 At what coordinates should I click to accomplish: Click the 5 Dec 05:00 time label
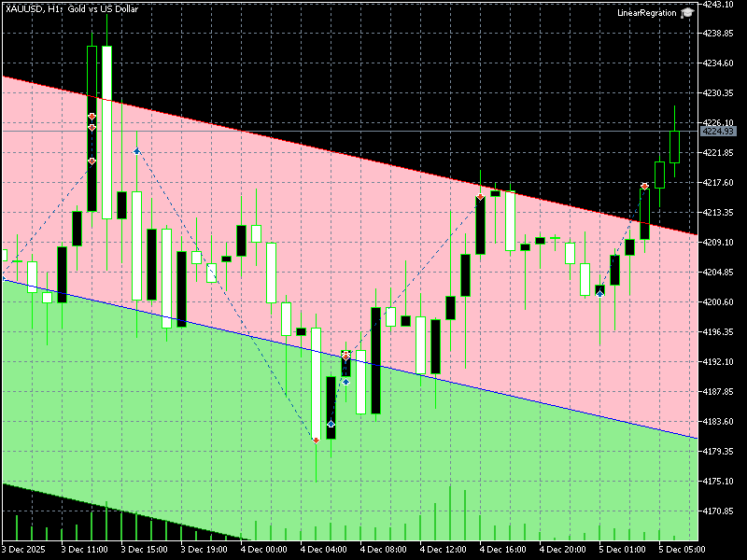(x=683, y=550)
